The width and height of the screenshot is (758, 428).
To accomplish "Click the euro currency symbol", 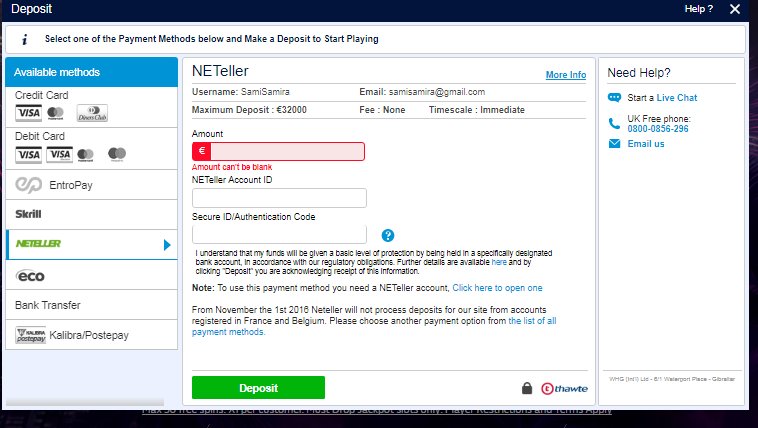I will [202, 151].
